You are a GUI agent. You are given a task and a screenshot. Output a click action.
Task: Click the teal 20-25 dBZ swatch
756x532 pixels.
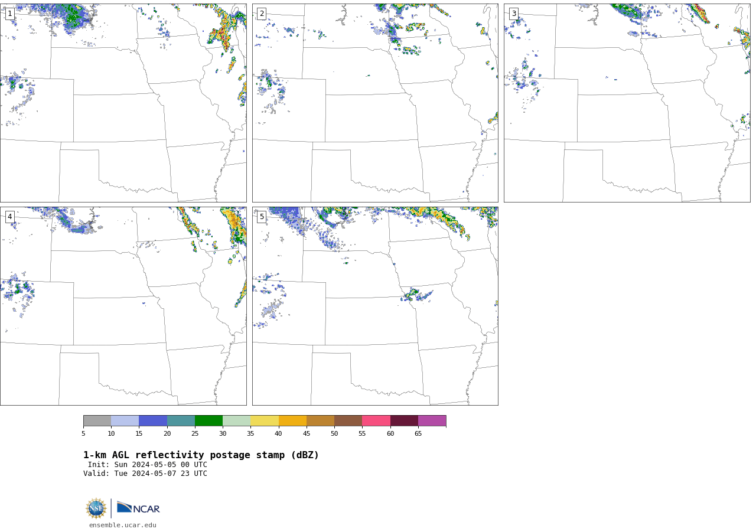click(x=181, y=420)
